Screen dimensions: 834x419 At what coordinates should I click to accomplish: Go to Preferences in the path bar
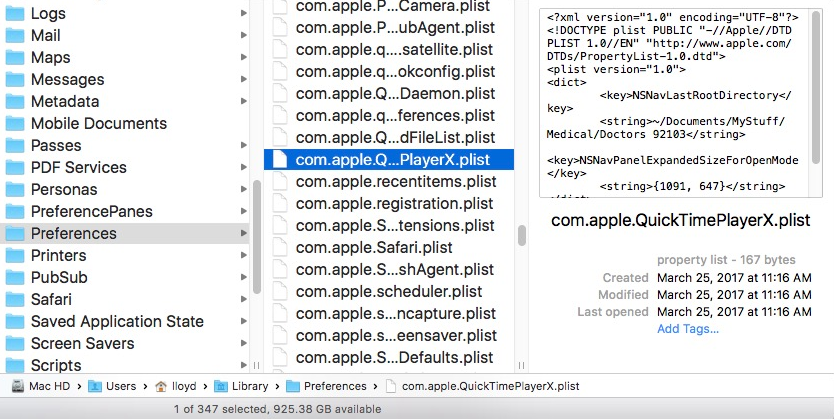[335, 386]
